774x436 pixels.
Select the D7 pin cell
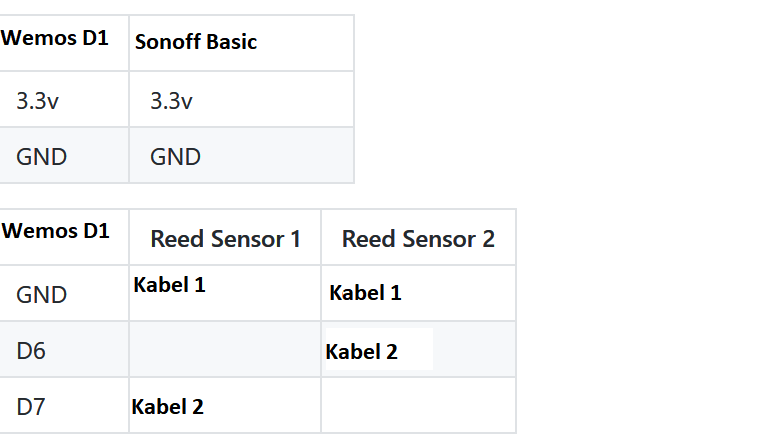(31, 407)
